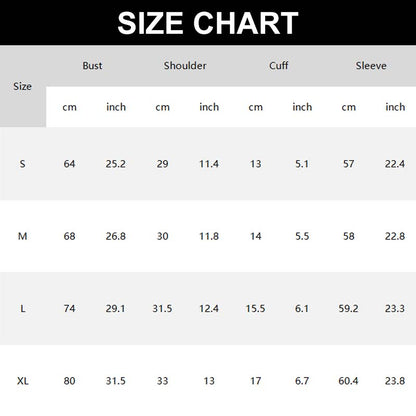Click the SIZE CHART title
The width and height of the screenshot is (416, 416).
point(208,23)
